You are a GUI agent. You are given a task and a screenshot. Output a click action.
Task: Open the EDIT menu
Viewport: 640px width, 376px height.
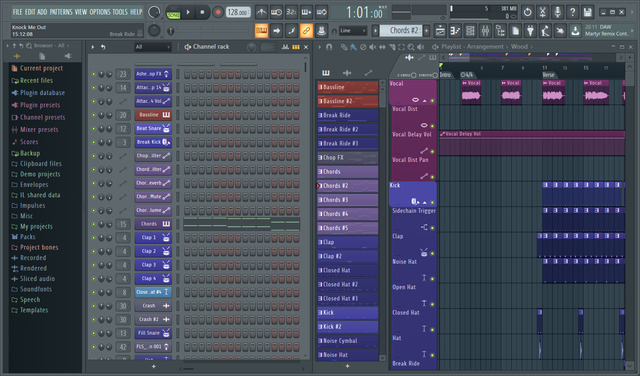(30, 12)
